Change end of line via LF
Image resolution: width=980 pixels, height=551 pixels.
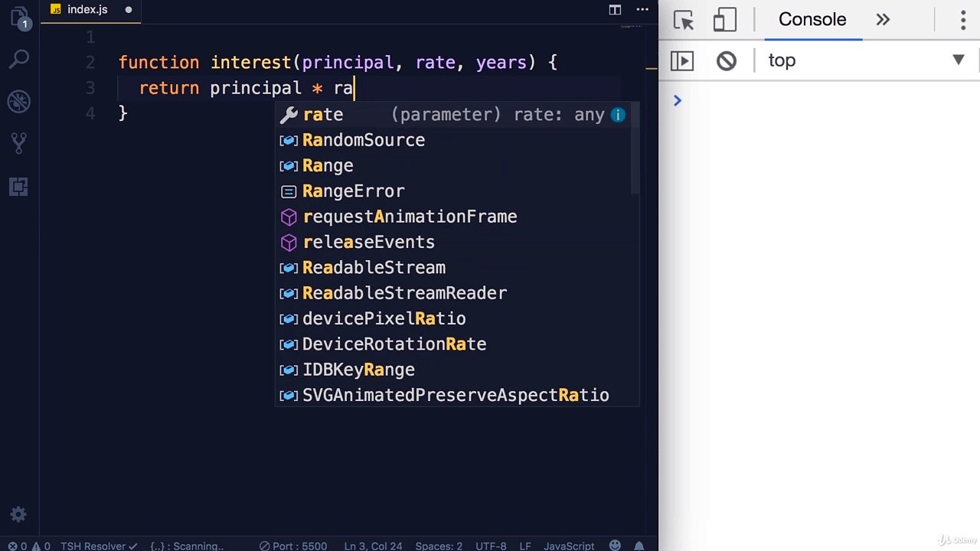point(525,546)
